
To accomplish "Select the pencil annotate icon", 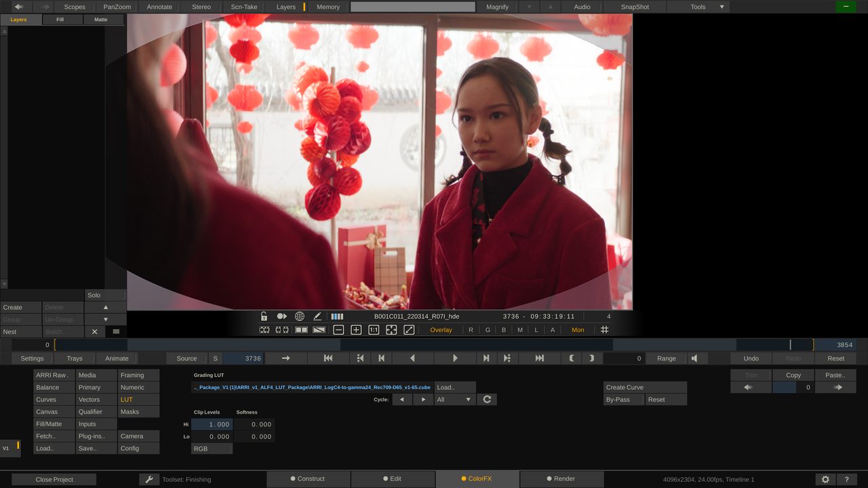I will point(317,317).
